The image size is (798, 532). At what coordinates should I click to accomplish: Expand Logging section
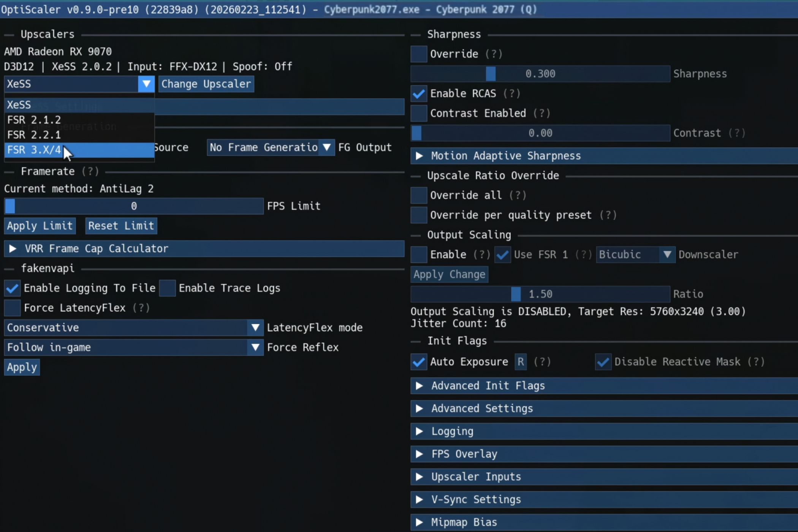point(604,431)
